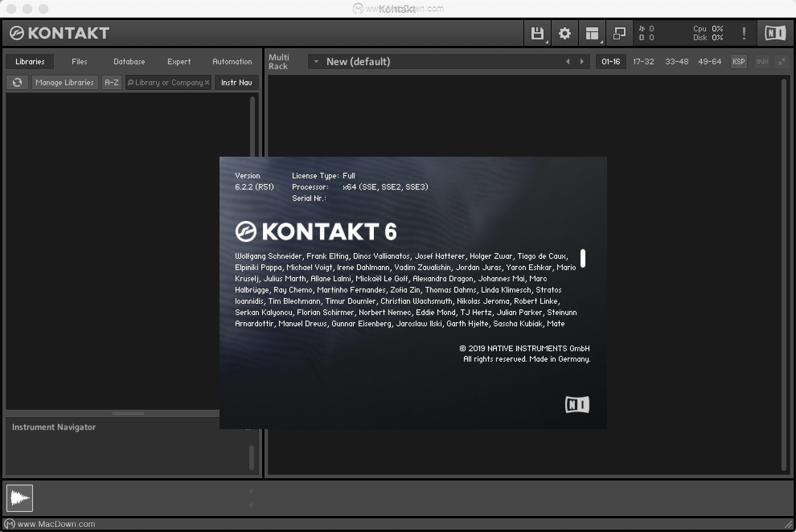Collapse the rack with minimize arrows icon
This screenshot has width=796, height=532.
point(782,61)
